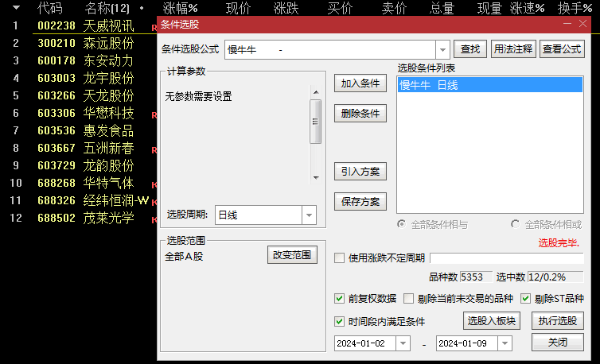Select stock 华懋科技 row
Screen dimensions: 600x364
109,113
